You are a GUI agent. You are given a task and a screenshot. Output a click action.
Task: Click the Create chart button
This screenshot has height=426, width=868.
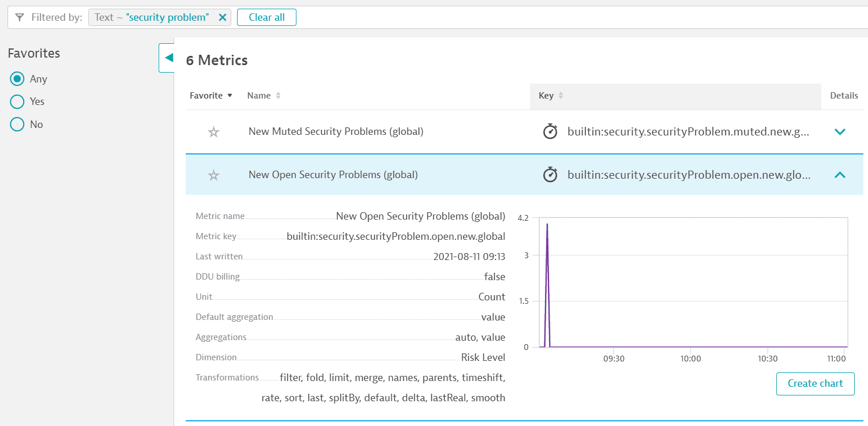pyautogui.click(x=815, y=383)
